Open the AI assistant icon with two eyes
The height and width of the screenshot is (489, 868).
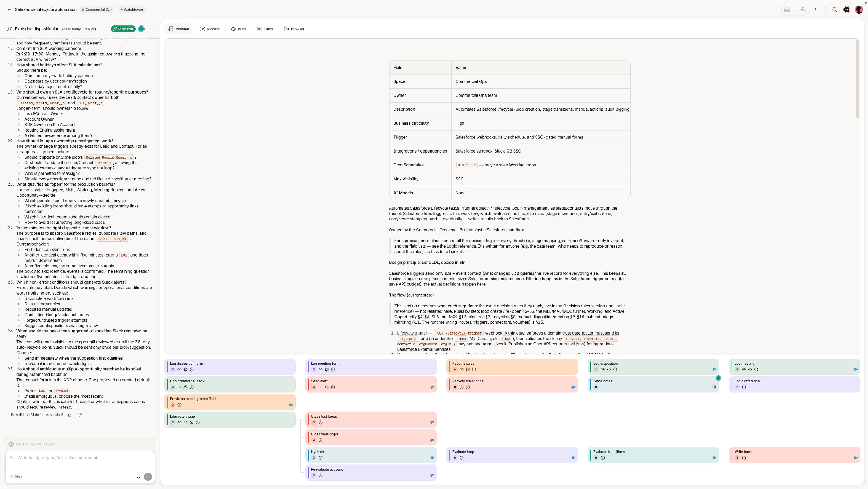pos(847,10)
